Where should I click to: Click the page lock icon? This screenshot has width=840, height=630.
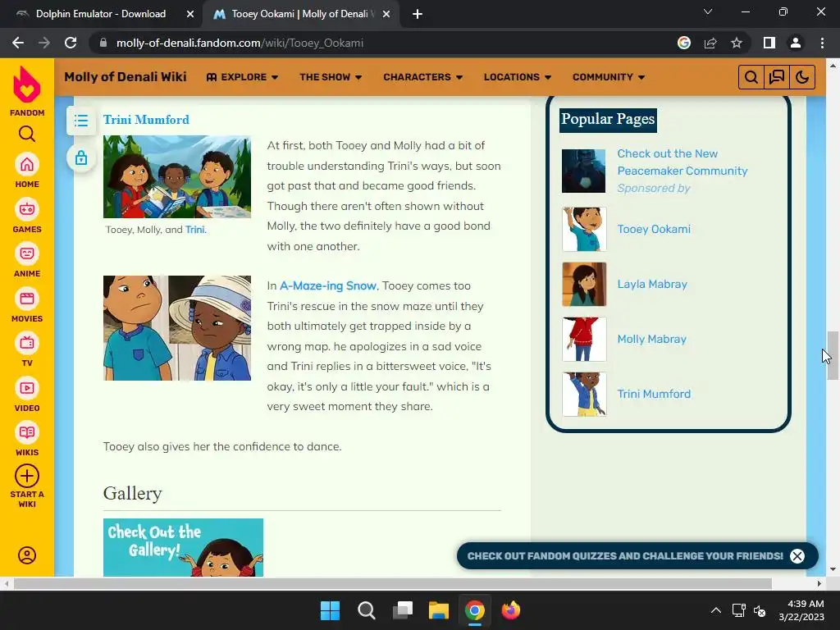[81, 158]
